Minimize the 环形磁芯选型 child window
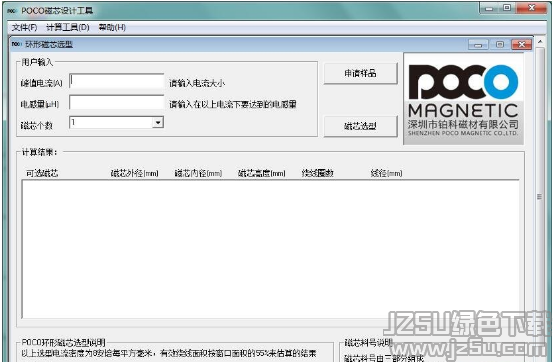Viewport: 553px width, 362px height. tap(478, 44)
